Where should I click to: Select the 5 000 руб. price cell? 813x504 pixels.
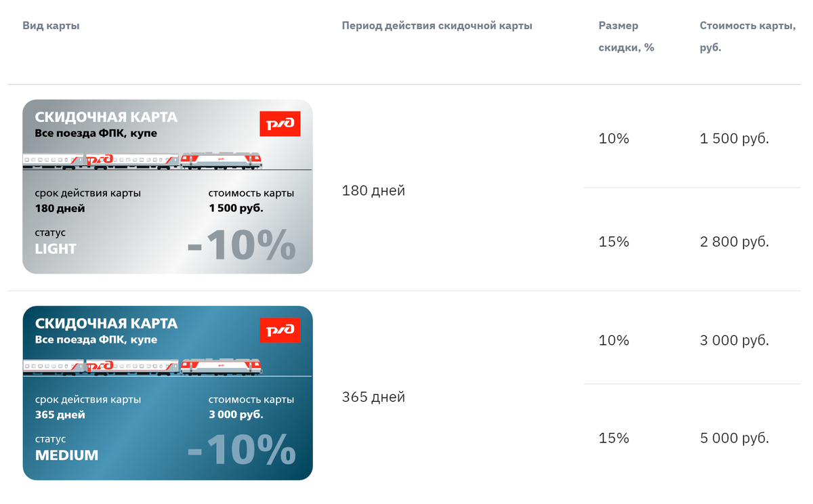click(x=734, y=438)
